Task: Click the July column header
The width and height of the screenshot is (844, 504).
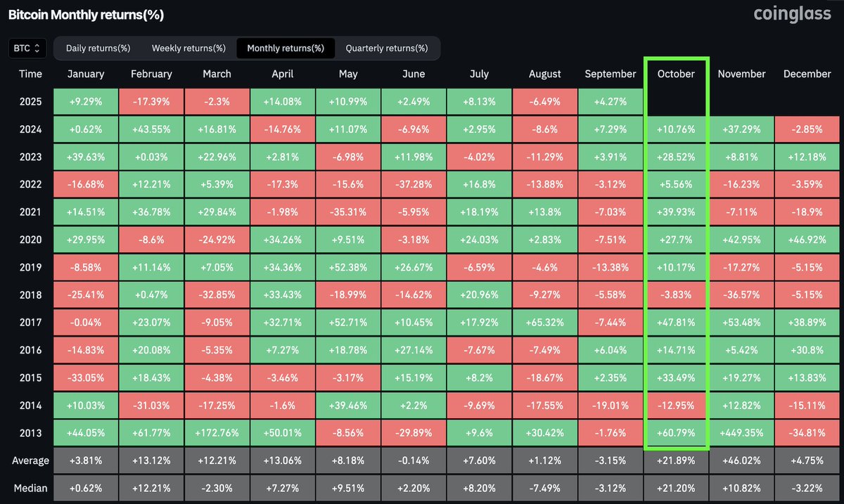Action: coord(479,74)
